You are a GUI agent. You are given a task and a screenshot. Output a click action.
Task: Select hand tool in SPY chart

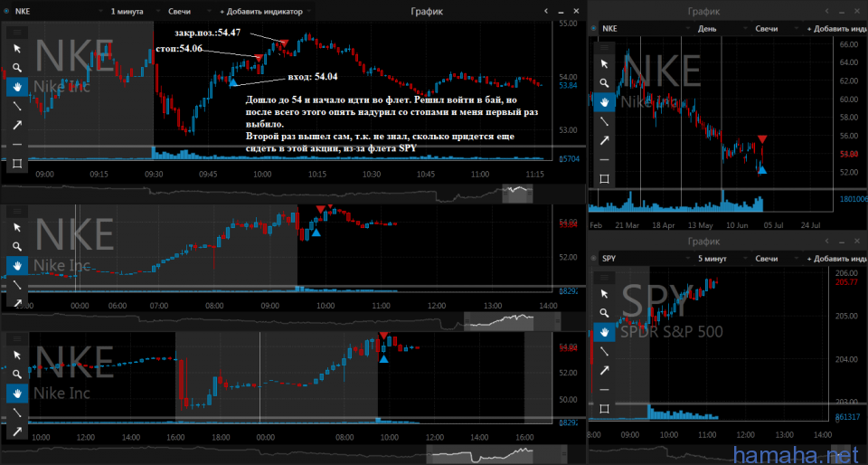click(605, 332)
